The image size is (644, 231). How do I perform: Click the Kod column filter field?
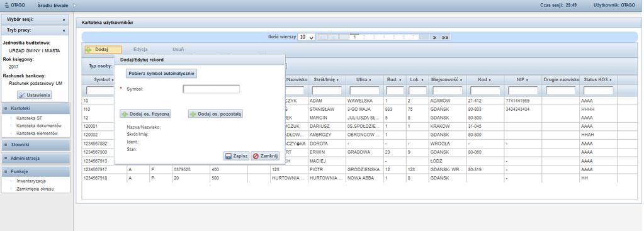coord(484,90)
